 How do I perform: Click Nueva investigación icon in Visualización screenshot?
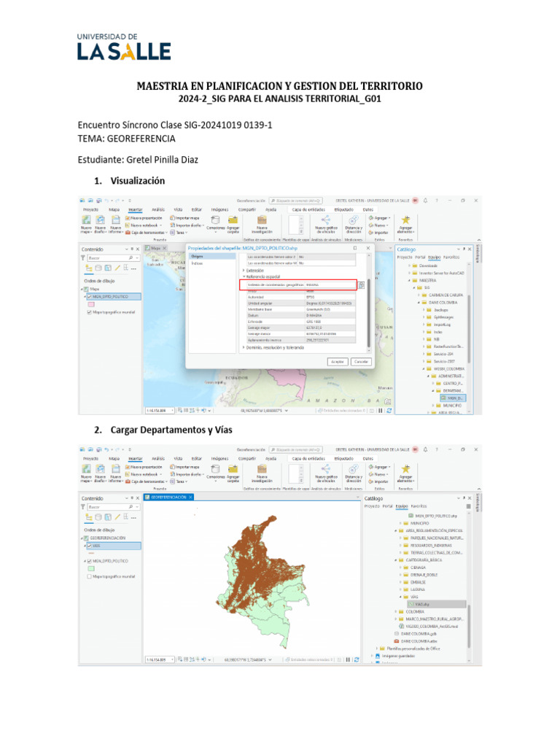(262, 220)
